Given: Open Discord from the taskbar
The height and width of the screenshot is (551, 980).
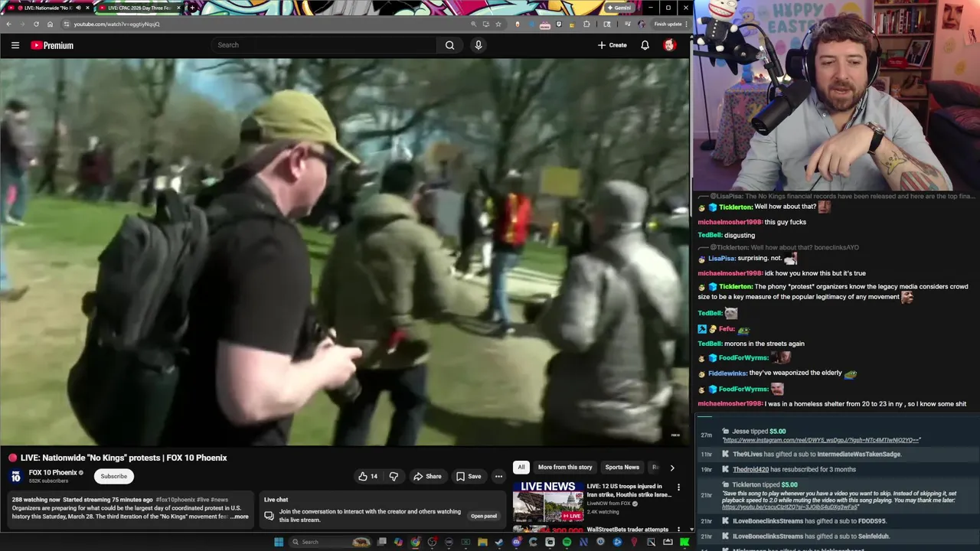Looking at the screenshot, I should pyautogui.click(x=516, y=542).
